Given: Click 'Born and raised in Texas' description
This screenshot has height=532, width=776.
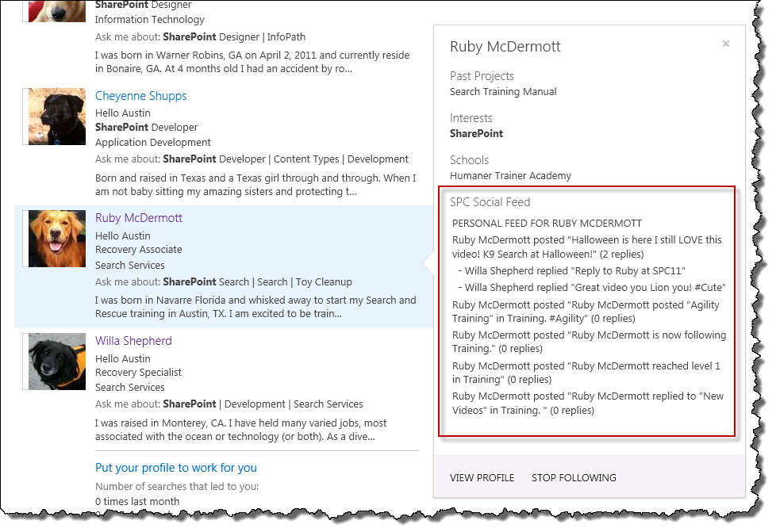Looking at the screenshot, I should [255, 185].
